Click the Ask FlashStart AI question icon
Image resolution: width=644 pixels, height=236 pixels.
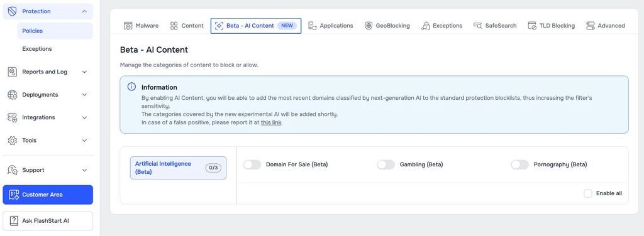coord(14,221)
